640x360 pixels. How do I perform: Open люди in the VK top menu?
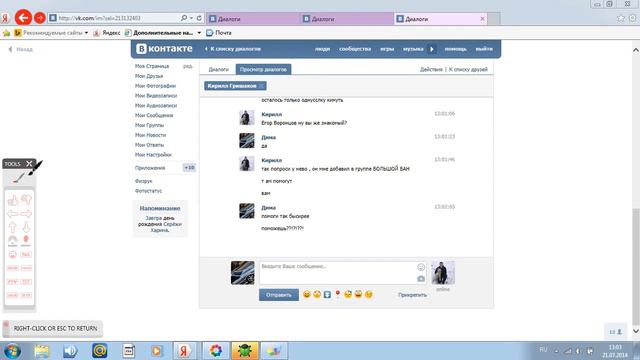pos(322,49)
